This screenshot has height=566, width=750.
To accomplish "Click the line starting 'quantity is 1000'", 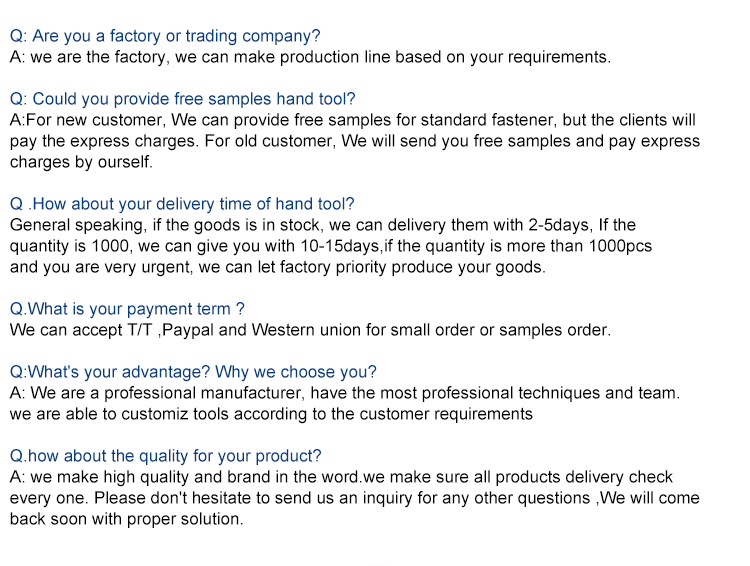I will pyautogui.click(x=331, y=246).
